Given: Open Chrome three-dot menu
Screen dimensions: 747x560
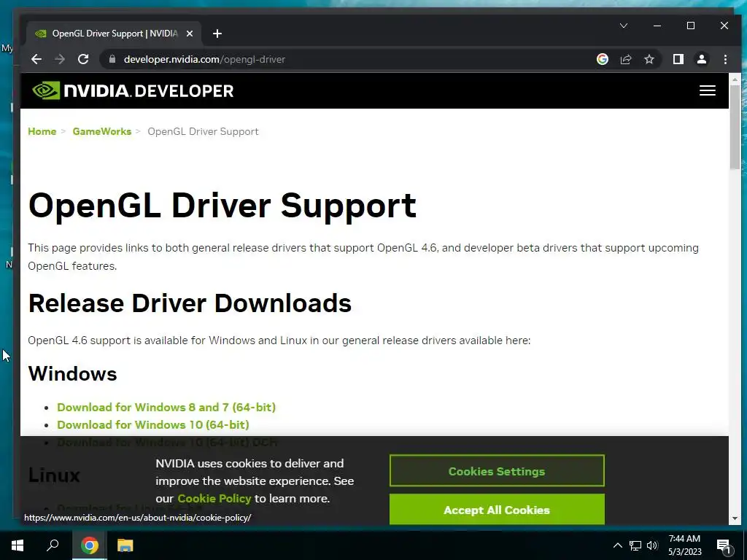Looking at the screenshot, I should 725,59.
